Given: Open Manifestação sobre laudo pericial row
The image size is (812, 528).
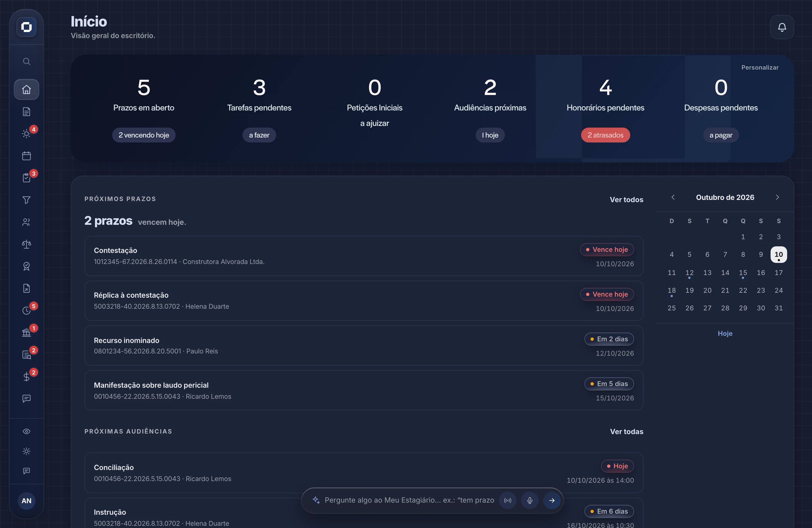Looking at the screenshot, I should 364,390.
